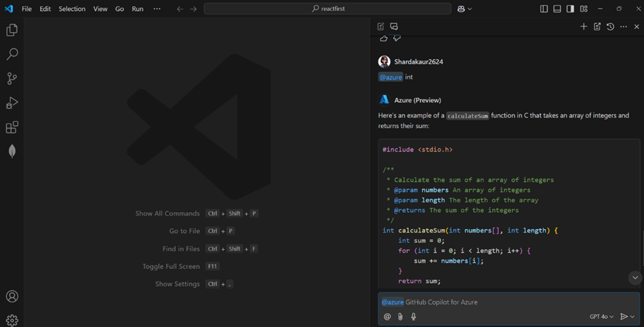
Task: Open the Customize Layout icon
Action: (584, 9)
